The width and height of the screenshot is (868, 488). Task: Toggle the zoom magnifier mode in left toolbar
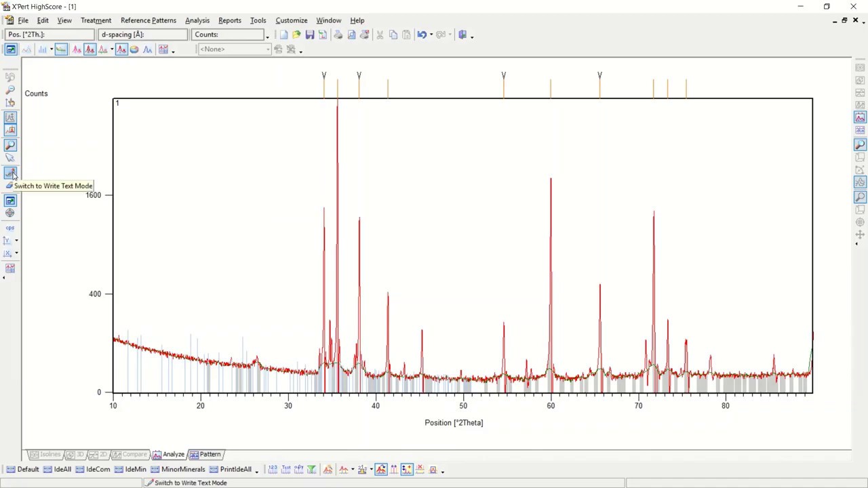[x=10, y=145]
